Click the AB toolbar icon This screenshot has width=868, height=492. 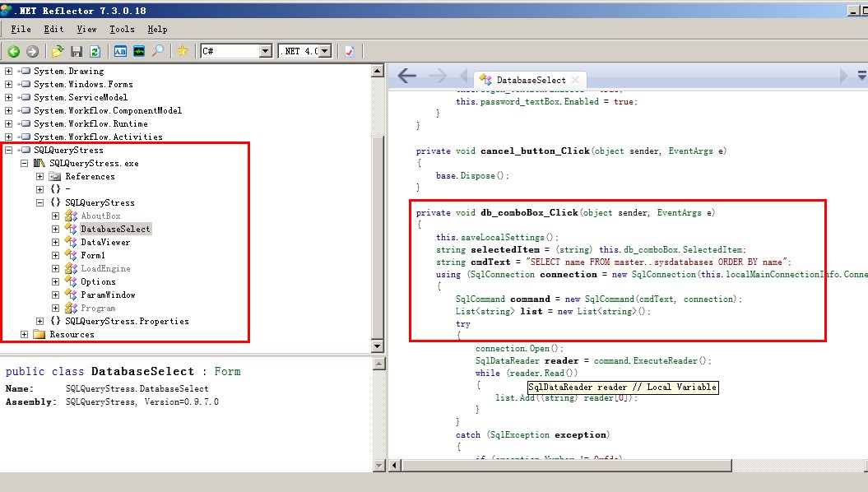coord(120,52)
